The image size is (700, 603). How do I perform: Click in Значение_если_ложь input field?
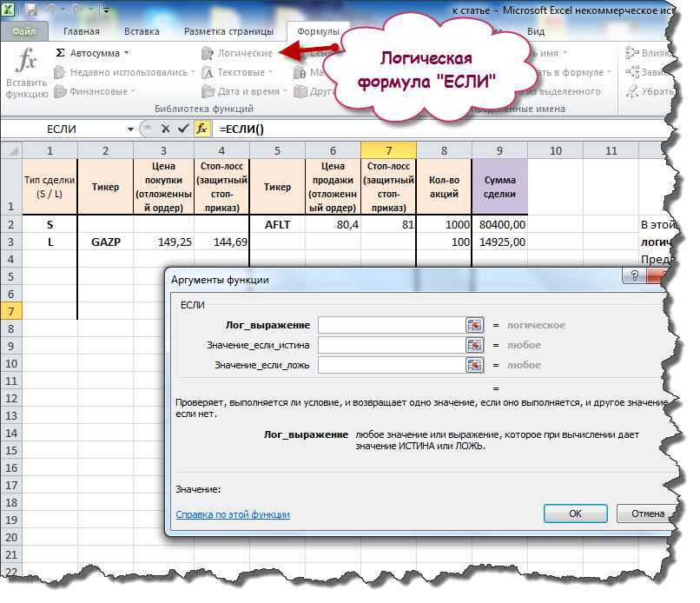coord(392,366)
